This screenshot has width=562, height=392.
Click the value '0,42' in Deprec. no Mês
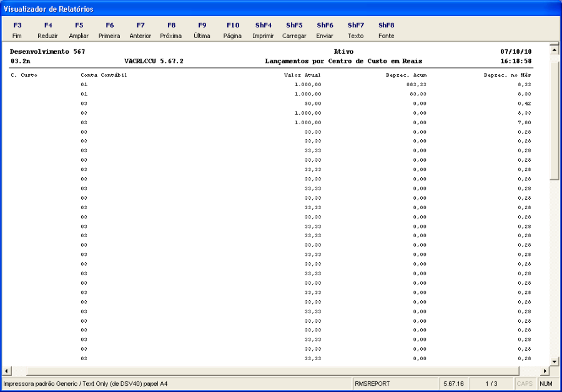click(x=524, y=104)
